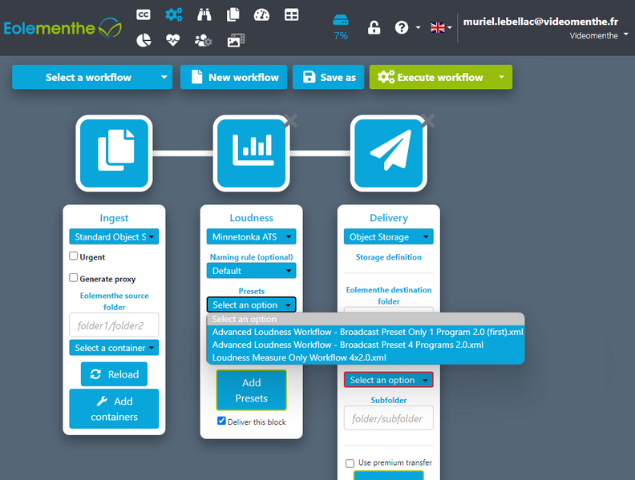Click the Save as button
The width and height of the screenshot is (635, 480).
[328, 77]
